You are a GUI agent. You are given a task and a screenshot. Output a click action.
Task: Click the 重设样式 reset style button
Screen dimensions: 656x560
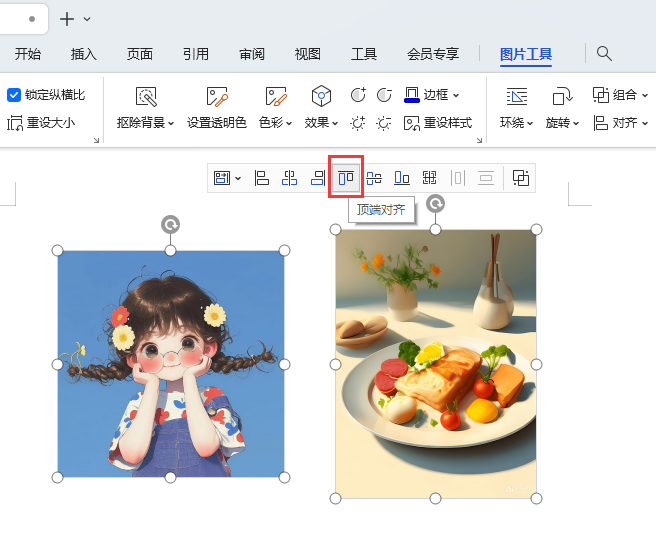coord(438,123)
